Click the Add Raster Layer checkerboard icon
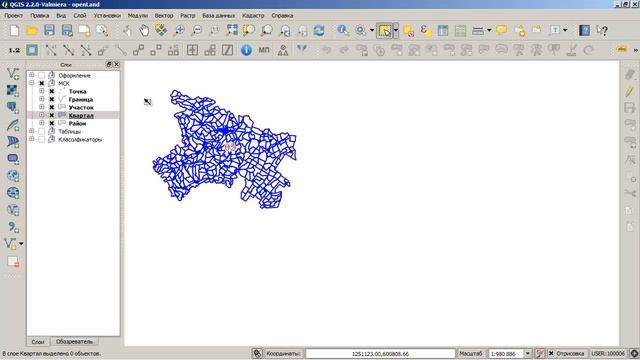 coord(13,90)
